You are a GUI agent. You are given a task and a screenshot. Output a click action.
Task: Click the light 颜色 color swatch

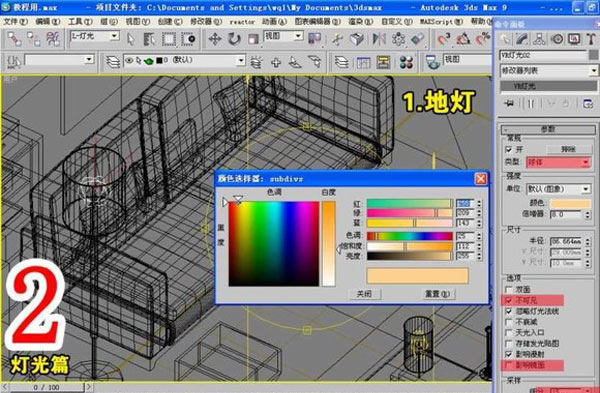tap(570, 203)
